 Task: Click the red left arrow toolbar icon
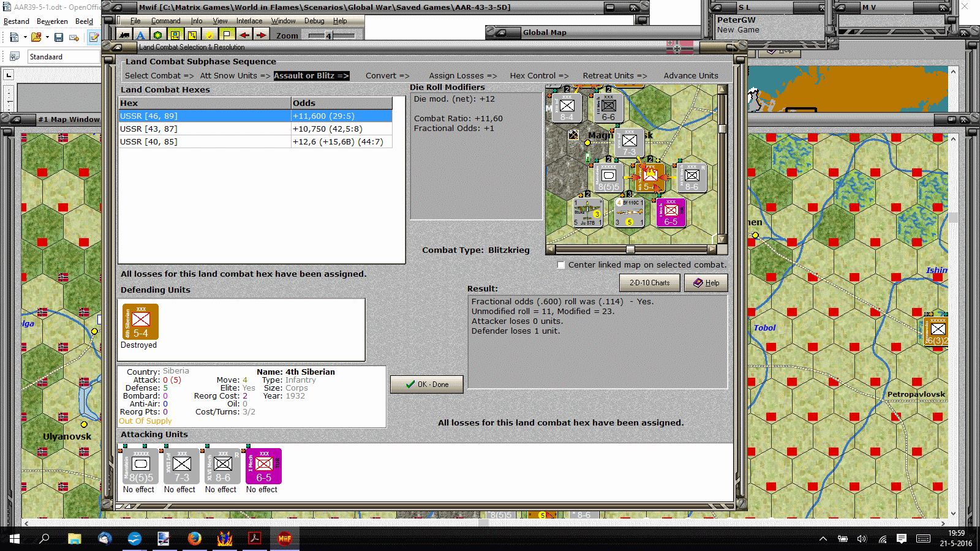point(244,35)
